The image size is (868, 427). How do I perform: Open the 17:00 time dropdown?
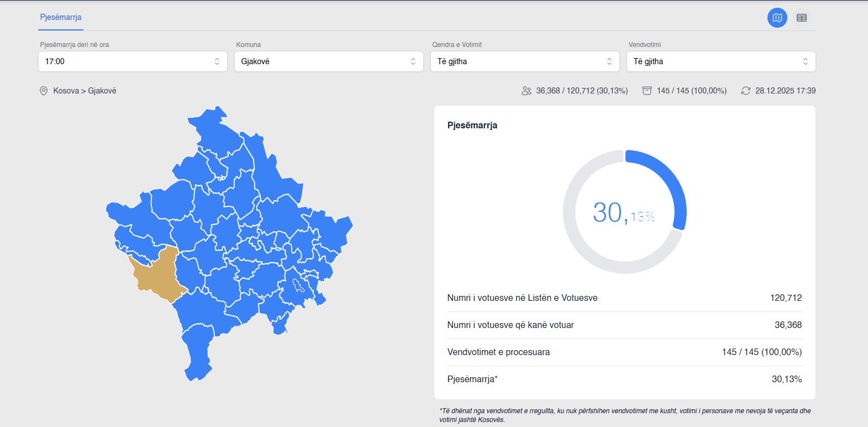pos(133,61)
